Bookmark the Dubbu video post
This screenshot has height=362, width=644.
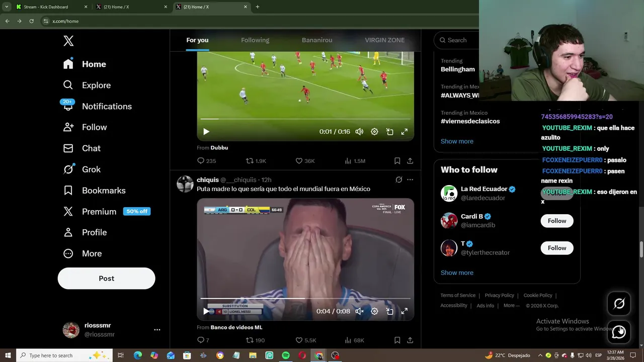pos(397,161)
